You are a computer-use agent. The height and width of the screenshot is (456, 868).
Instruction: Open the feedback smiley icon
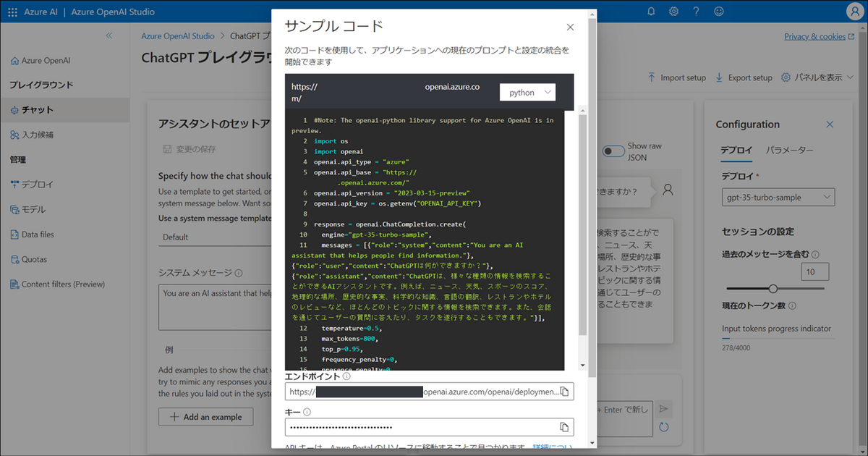[718, 12]
